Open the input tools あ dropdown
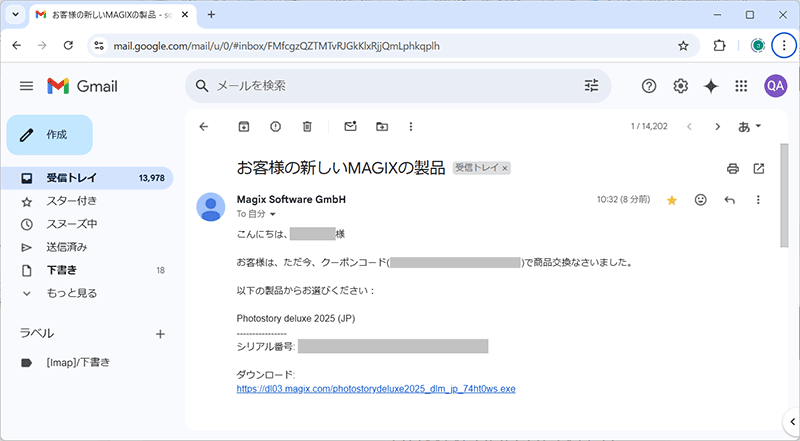The image size is (800, 441). click(749, 127)
